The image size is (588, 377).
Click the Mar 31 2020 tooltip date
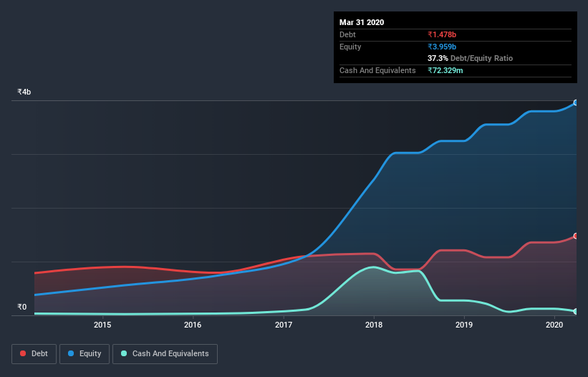[362, 22]
